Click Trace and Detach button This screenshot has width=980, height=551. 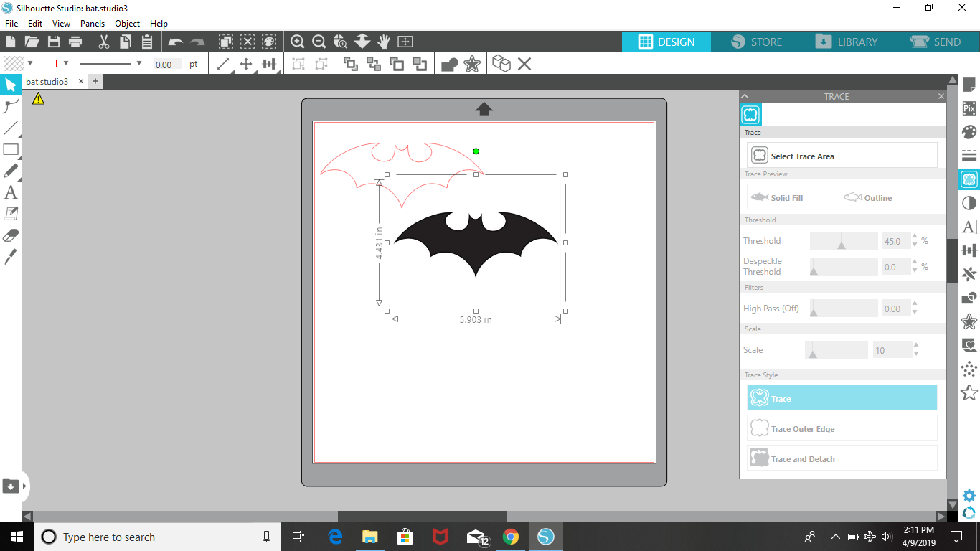click(842, 458)
